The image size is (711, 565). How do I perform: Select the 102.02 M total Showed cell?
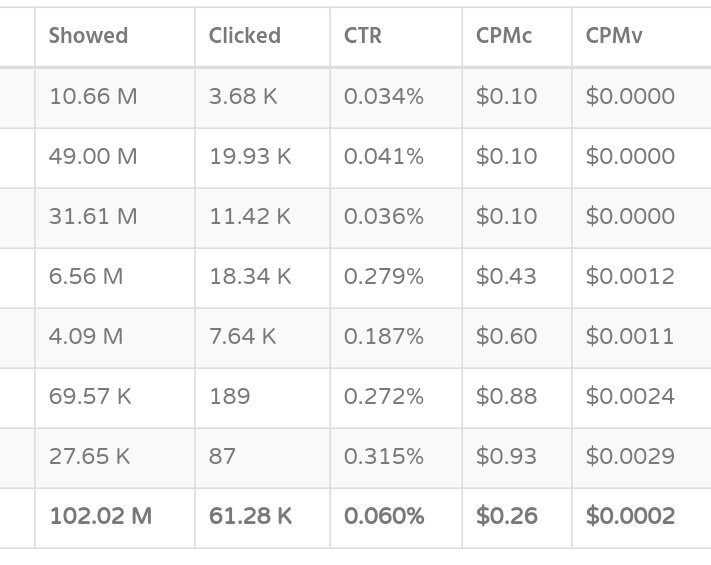click(100, 517)
